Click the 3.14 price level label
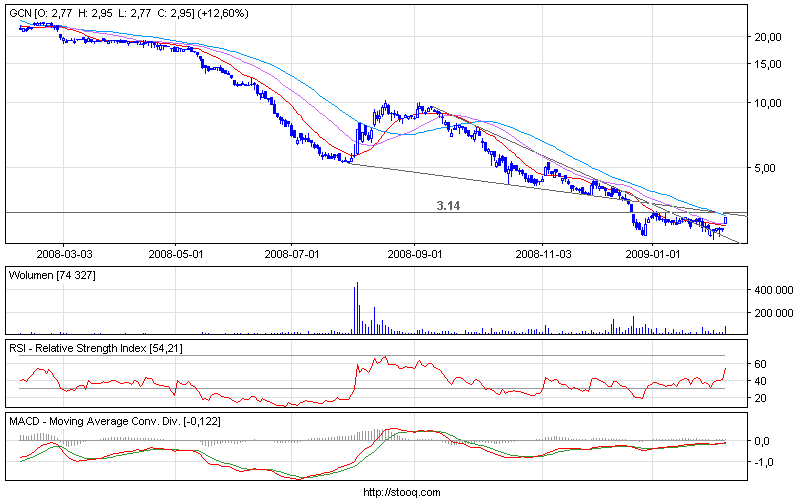This screenshot has width=800, height=500. tap(448, 204)
